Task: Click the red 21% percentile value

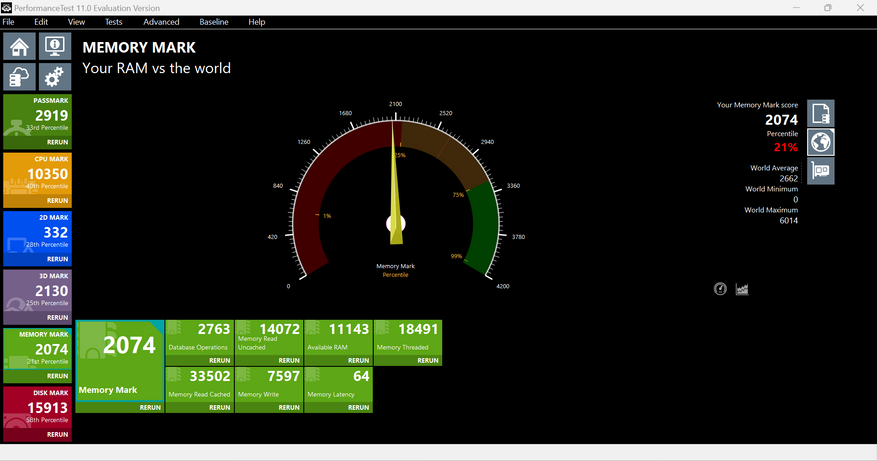Action: (786, 147)
